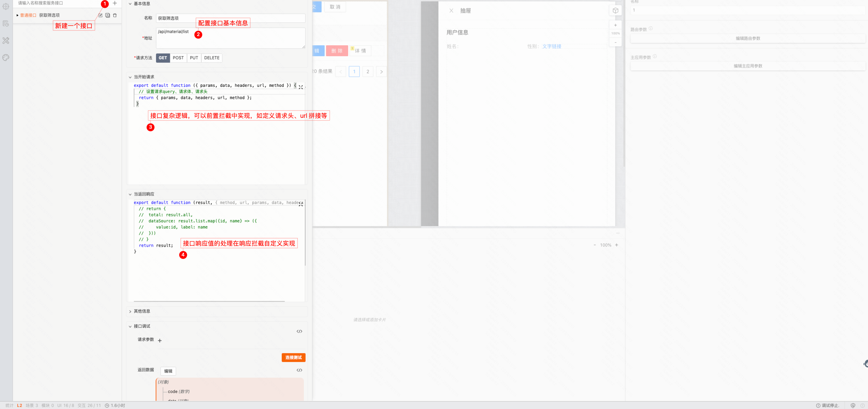The image size is (868, 409).
Task: Go to page 2 in pagination
Action: 368,72
